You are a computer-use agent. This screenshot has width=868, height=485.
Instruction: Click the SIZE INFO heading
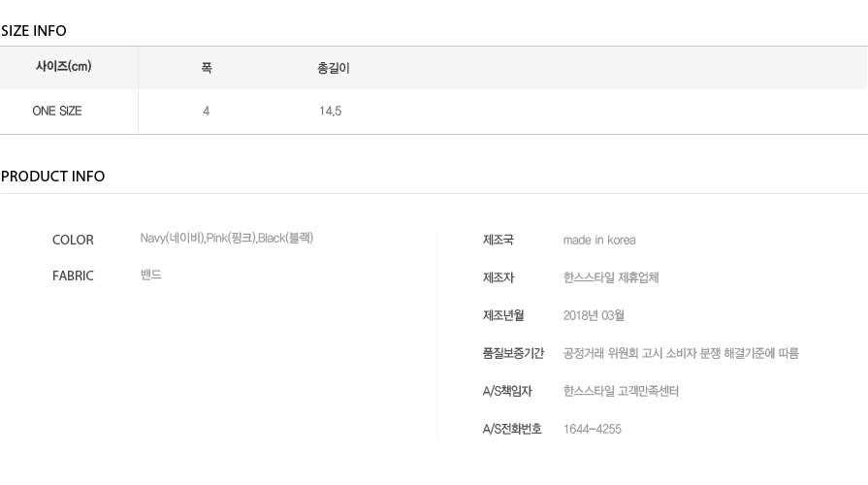point(34,31)
